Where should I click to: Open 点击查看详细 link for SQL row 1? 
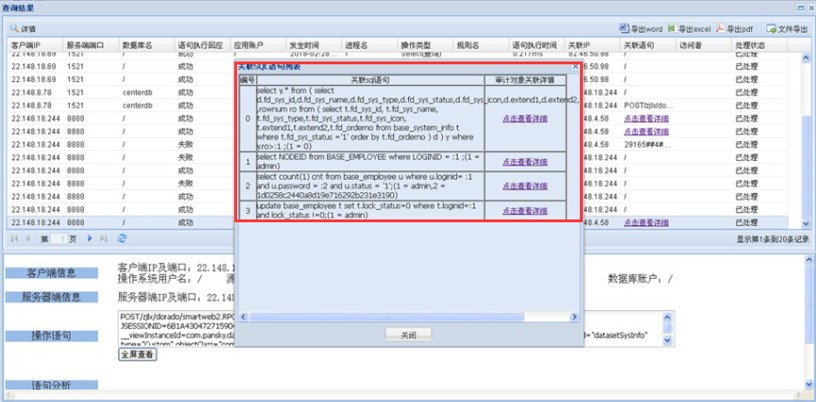[525, 160]
